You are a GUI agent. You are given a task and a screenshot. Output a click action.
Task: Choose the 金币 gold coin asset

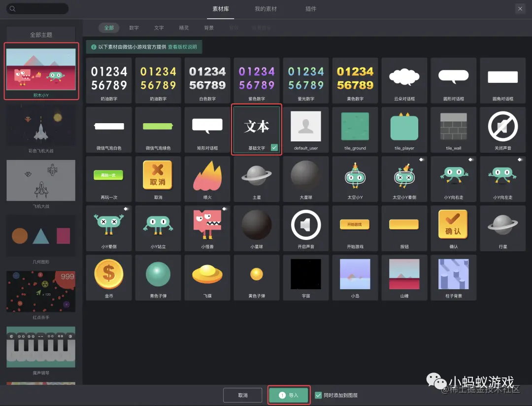(109, 277)
